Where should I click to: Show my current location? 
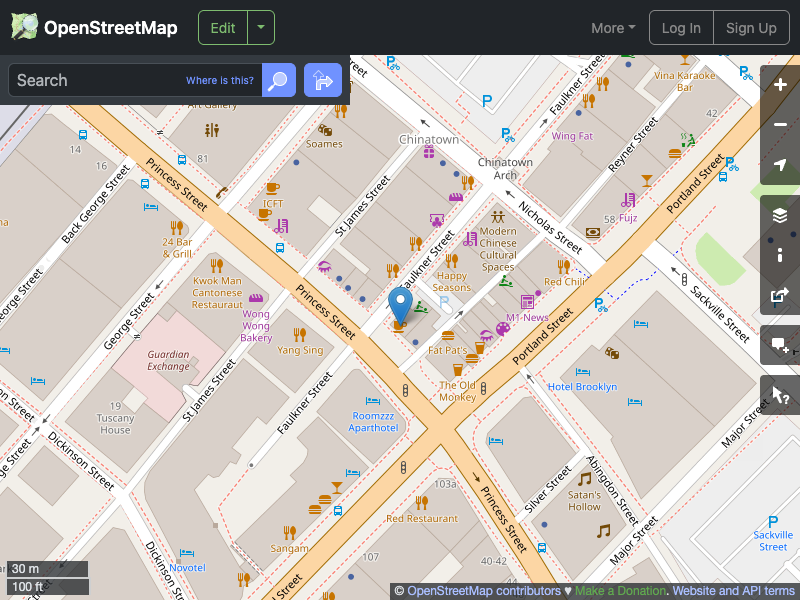point(779,165)
